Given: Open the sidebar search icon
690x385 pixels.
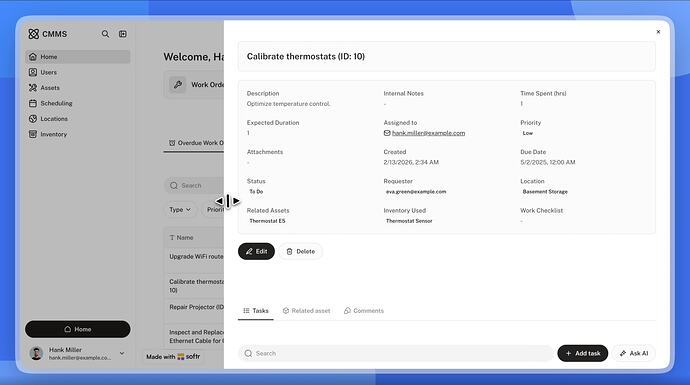Looking at the screenshot, I should (105, 34).
